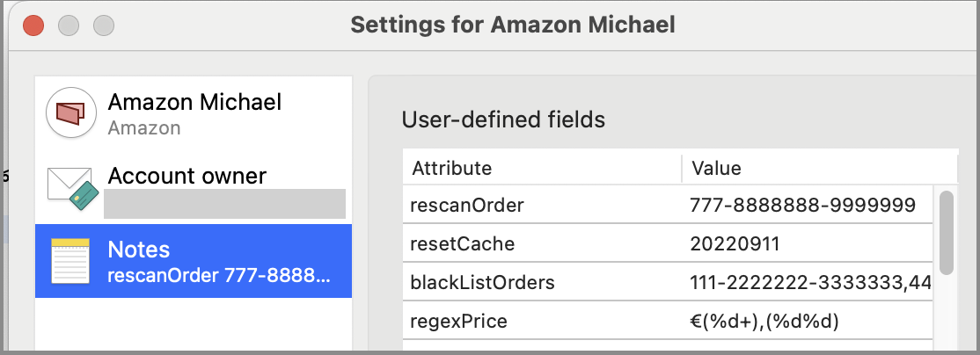This screenshot has width=980, height=355.
Task: Close the Settings window with red button
Action: [x=34, y=25]
